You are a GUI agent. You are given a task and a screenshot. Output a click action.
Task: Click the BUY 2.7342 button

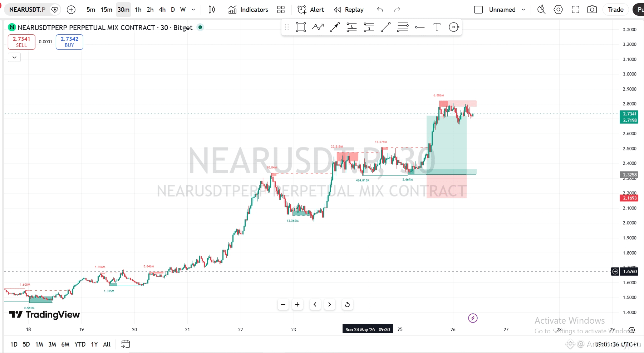pyautogui.click(x=69, y=42)
